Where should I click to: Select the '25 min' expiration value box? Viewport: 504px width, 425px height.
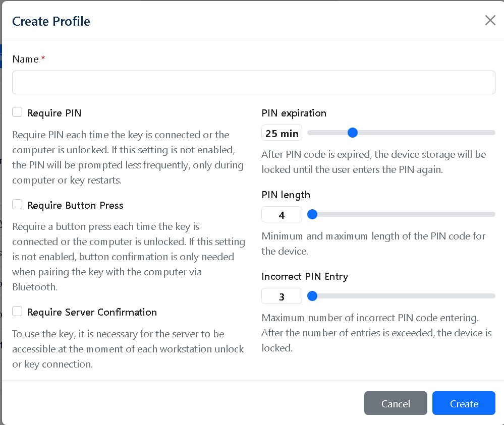pos(282,133)
